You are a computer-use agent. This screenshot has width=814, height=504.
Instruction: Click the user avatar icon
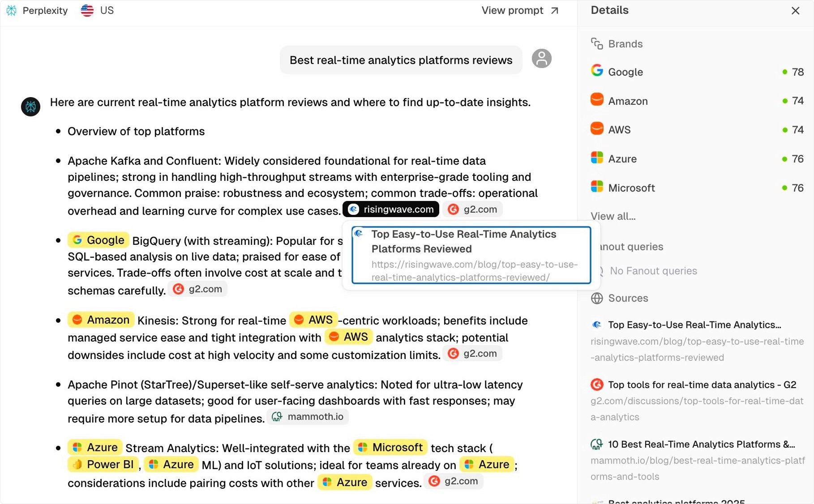[541, 59]
